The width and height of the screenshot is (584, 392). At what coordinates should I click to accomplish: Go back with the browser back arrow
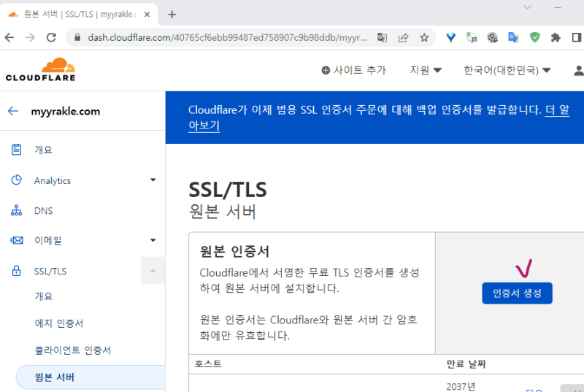(x=9, y=37)
